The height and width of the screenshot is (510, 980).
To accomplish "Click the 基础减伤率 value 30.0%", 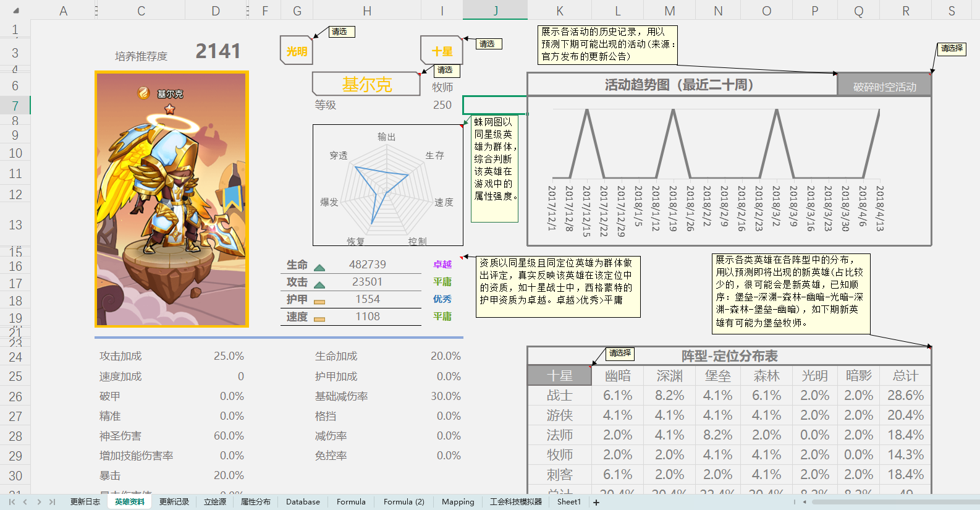I will pyautogui.click(x=446, y=396).
